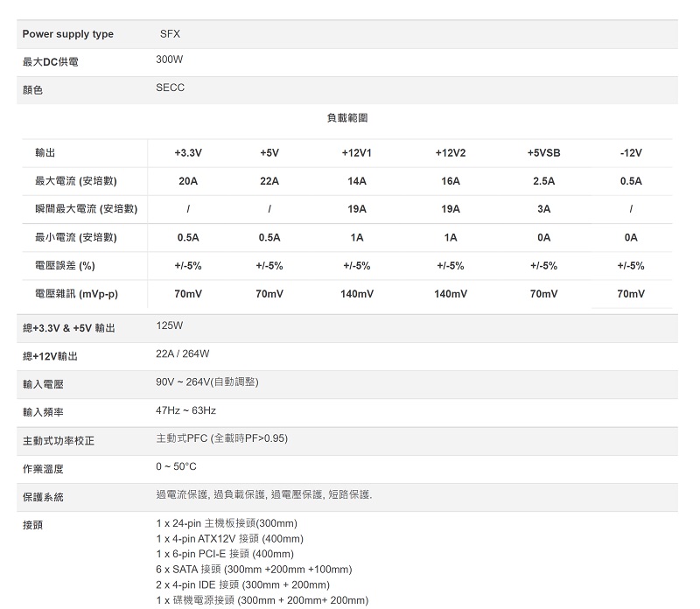This screenshot has width=700, height=609.
Task: Click the 'Power supply type' label
Action: click(68, 34)
